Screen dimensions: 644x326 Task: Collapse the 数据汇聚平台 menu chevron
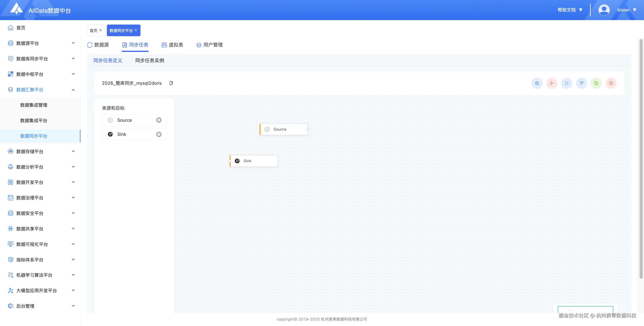click(x=73, y=90)
